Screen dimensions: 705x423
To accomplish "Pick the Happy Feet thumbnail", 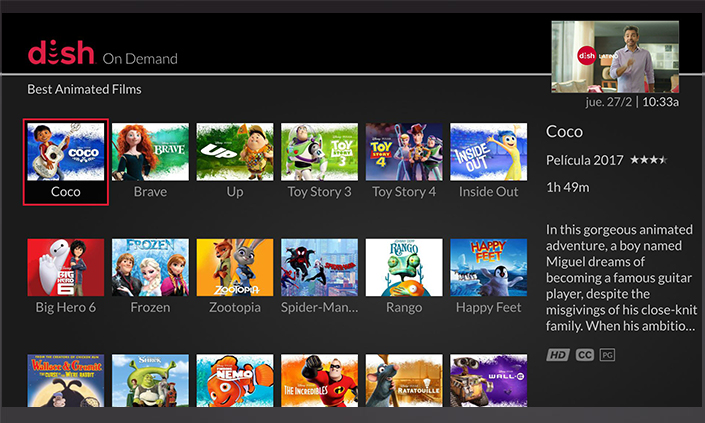I will [x=488, y=267].
